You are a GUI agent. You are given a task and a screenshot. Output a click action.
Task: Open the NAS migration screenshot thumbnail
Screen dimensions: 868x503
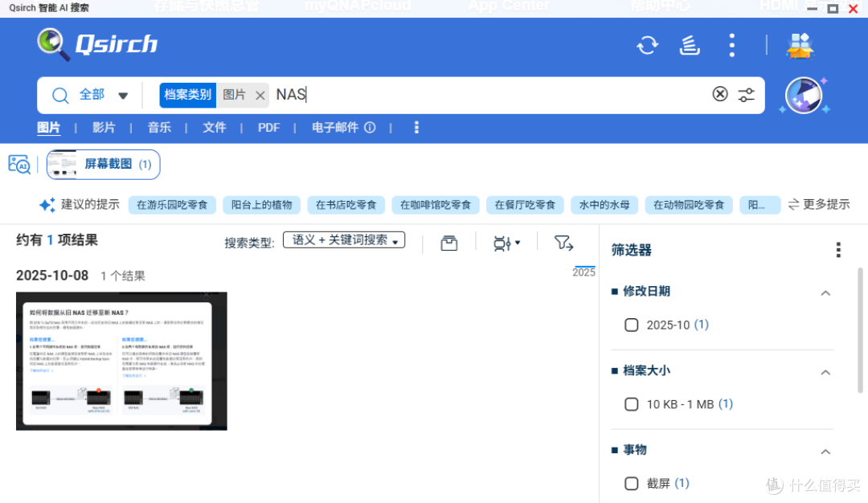121,362
